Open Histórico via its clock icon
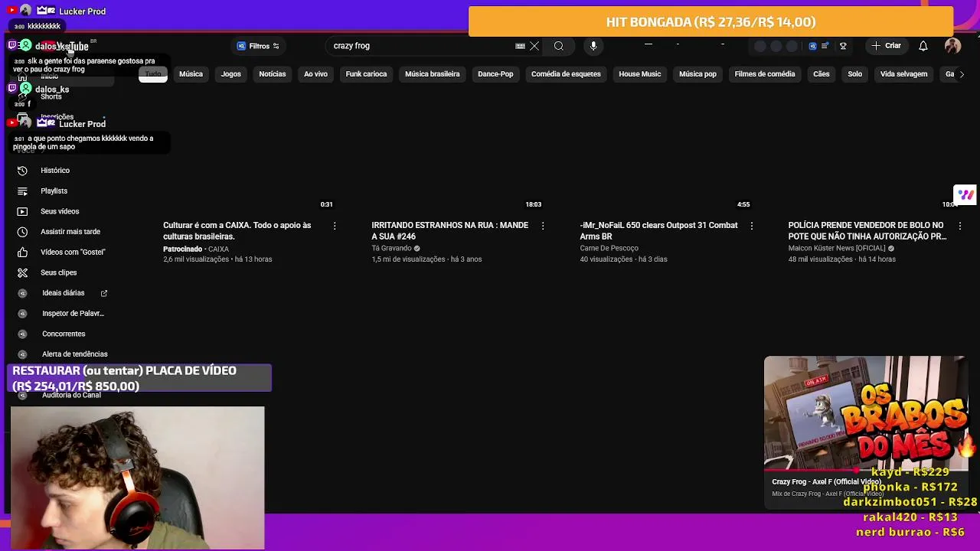 22,171
